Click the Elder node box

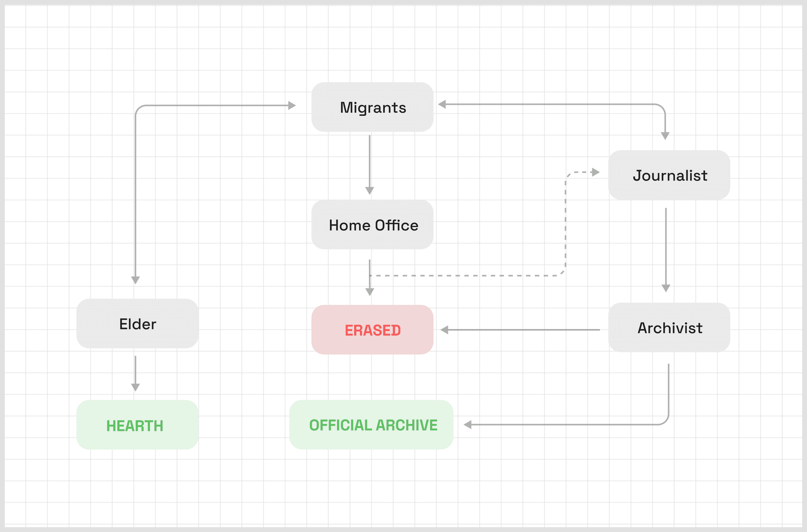point(137,323)
